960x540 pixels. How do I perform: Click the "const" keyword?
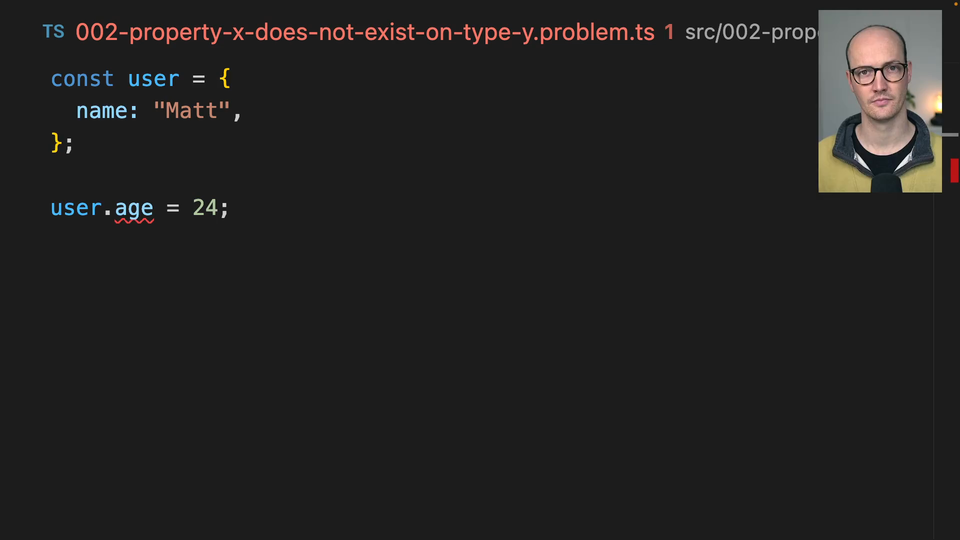pyautogui.click(x=82, y=78)
